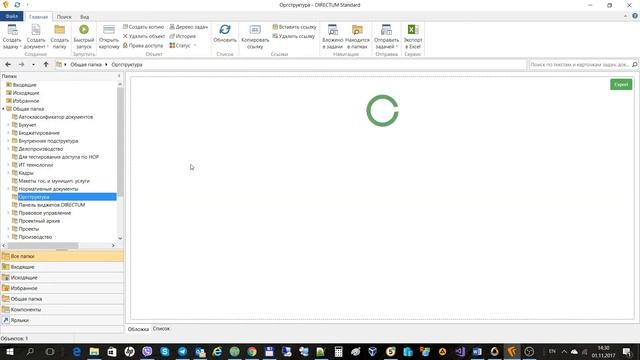Expand the Бухучет tree node
This screenshot has width=640, height=360.
click(x=9, y=125)
